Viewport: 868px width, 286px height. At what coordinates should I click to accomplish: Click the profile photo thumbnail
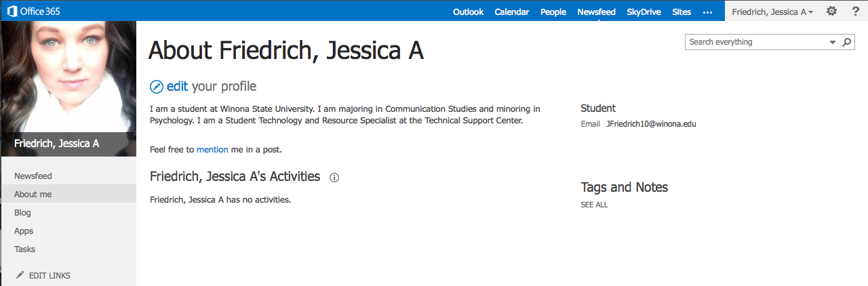[x=68, y=77]
